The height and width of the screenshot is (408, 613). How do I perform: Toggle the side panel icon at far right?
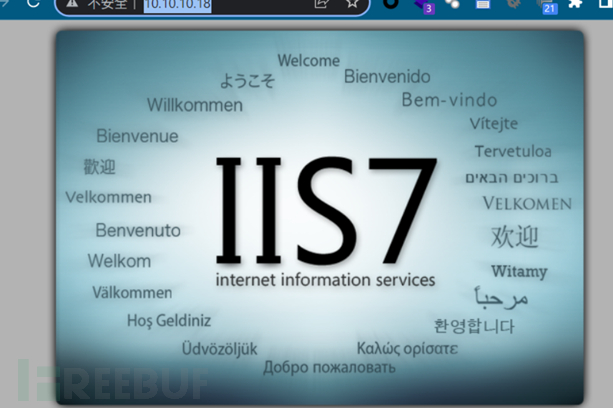606,4
